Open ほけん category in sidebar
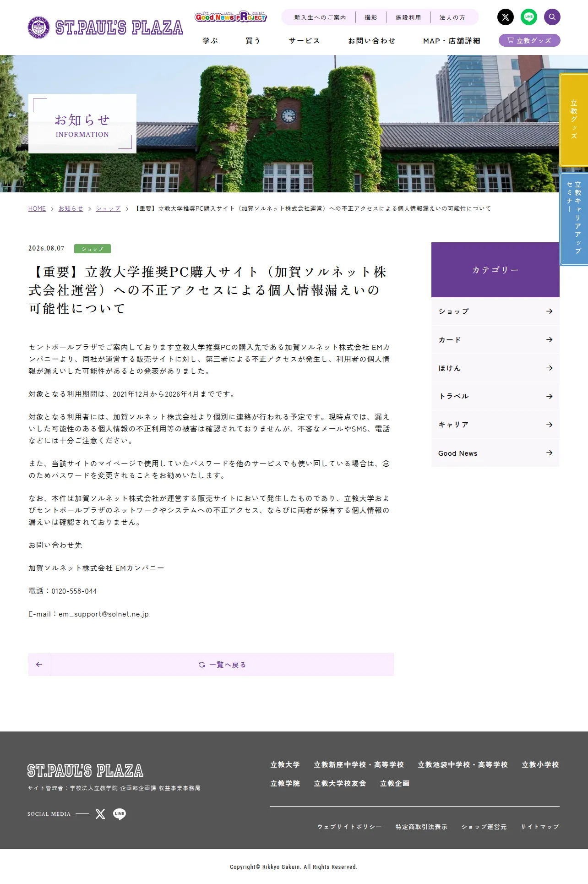This screenshot has width=588, height=884. [x=495, y=368]
